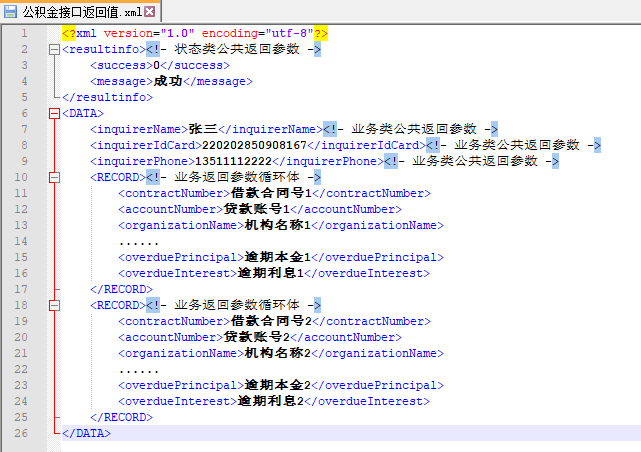Click the 状态类公共返回参数 comment on line 2

pos(233,49)
